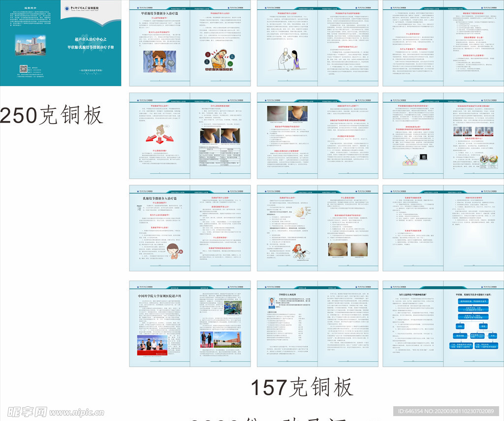Click the brick building with tower photo
This screenshot has height=421, width=504.
227,339
